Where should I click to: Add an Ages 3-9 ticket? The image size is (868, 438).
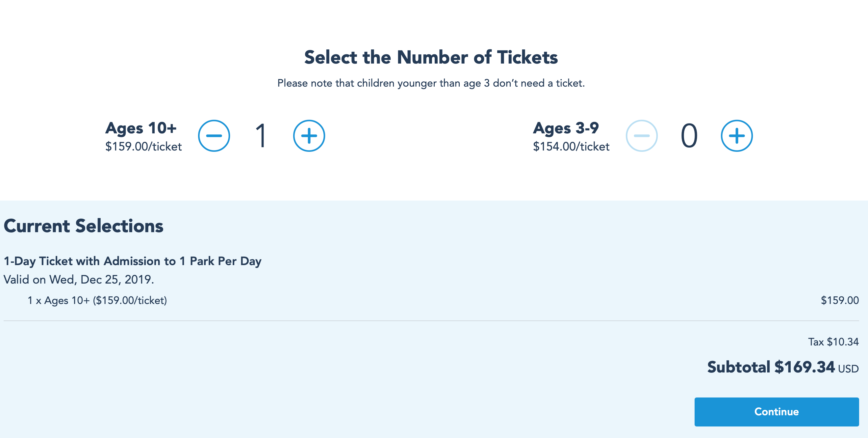[x=737, y=136]
